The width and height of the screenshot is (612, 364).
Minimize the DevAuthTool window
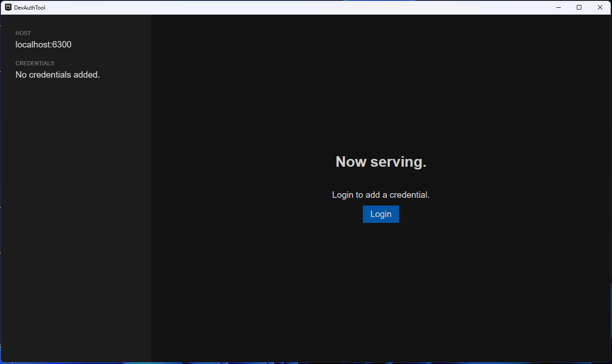click(x=559, y=7)
